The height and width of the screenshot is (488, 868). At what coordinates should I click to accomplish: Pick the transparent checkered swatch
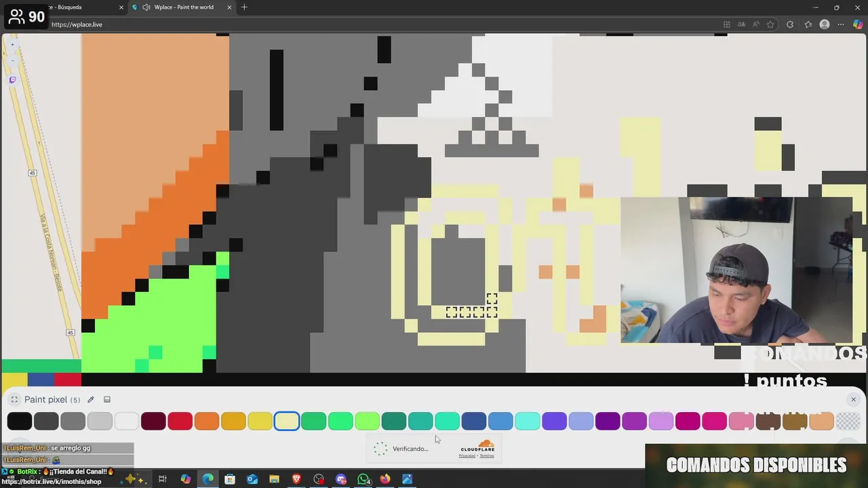click(x=848, y=421)
